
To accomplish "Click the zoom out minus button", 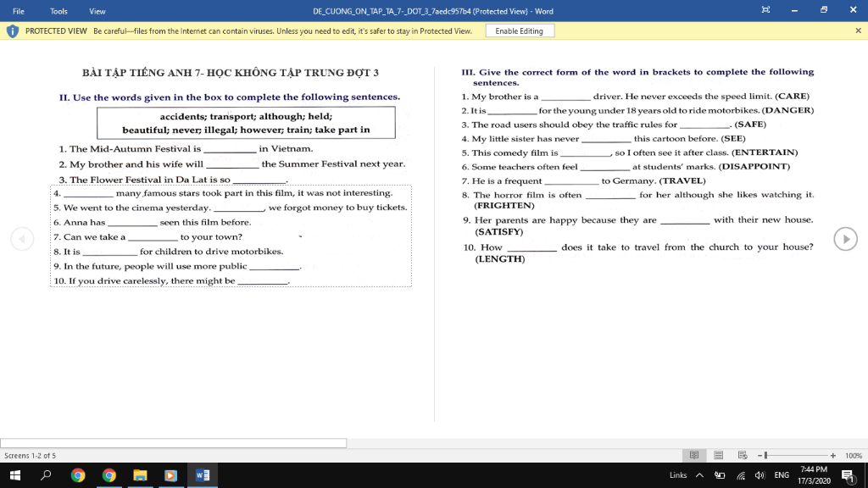I will (x=760, y=455).
